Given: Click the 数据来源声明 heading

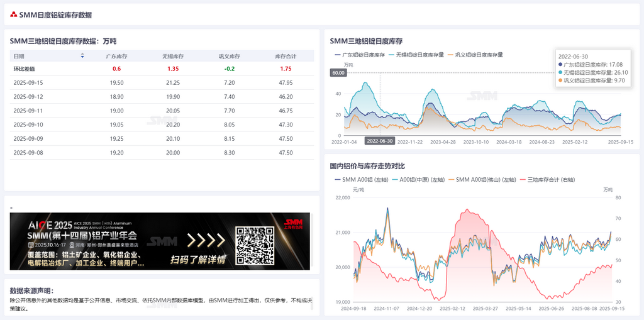Looking at the screenshot, I should pos(31,291).
